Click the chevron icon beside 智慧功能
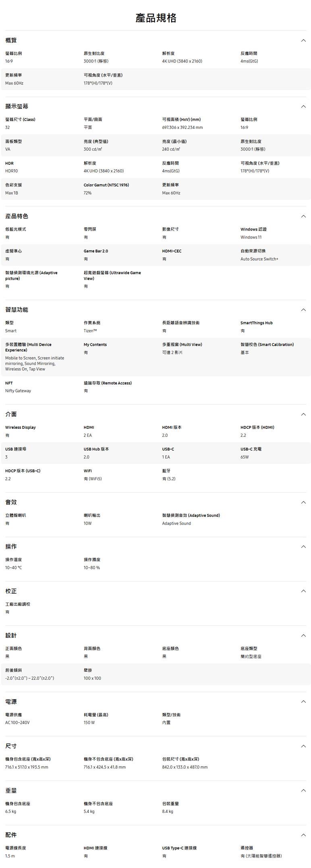The height and width of the screenshot is (868, 311). point(303,310)
